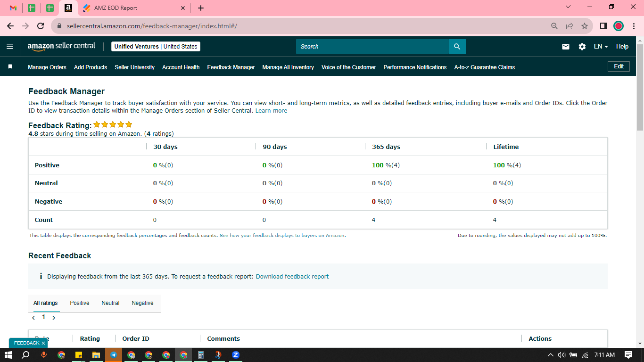
Task: Open Zoom from the taskbar
Action: click(236, 355)
